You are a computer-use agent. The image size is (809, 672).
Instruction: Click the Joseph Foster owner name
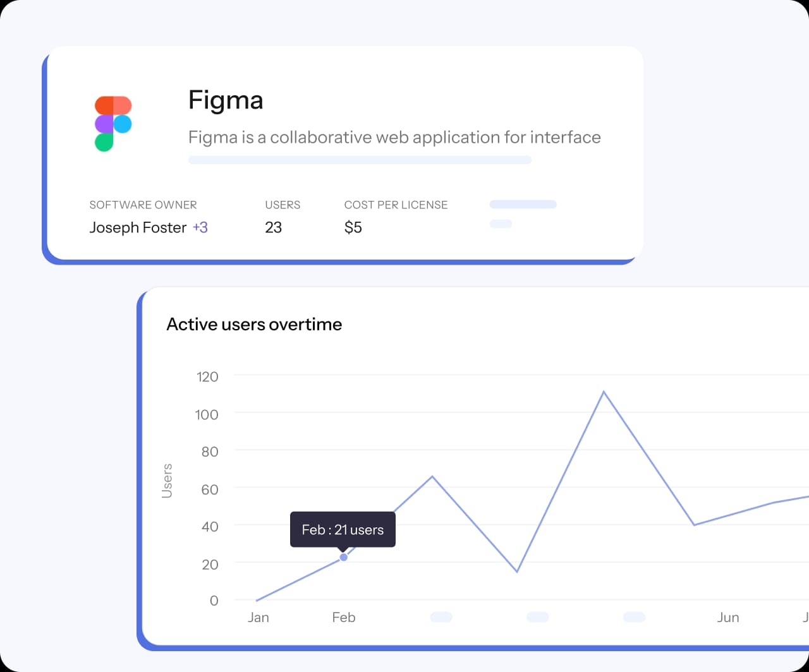[138, 227]
